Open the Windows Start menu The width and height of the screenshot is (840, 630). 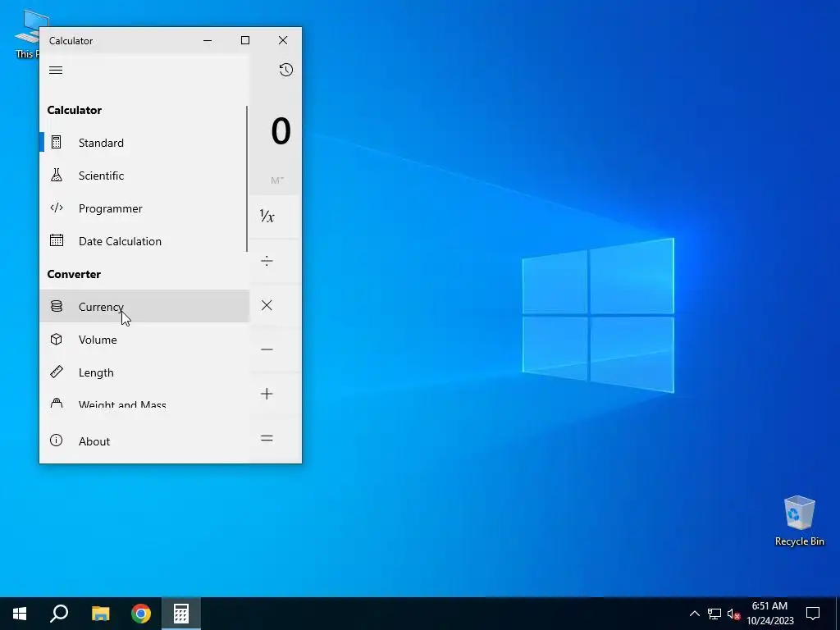pyautogui.click(x=20, y=614)
